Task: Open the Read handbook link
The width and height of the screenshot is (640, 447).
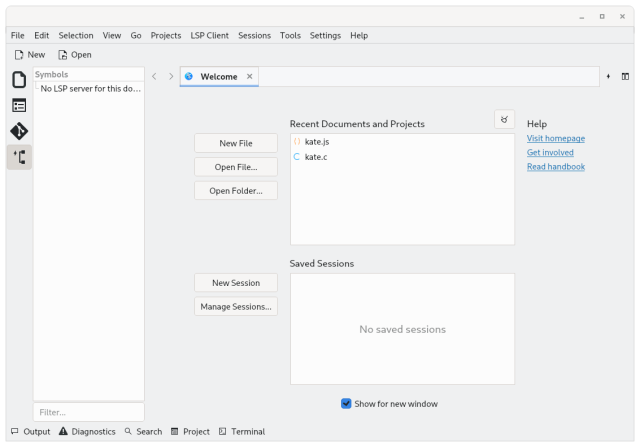Action: pyautogui.click(x=555, y=167)
